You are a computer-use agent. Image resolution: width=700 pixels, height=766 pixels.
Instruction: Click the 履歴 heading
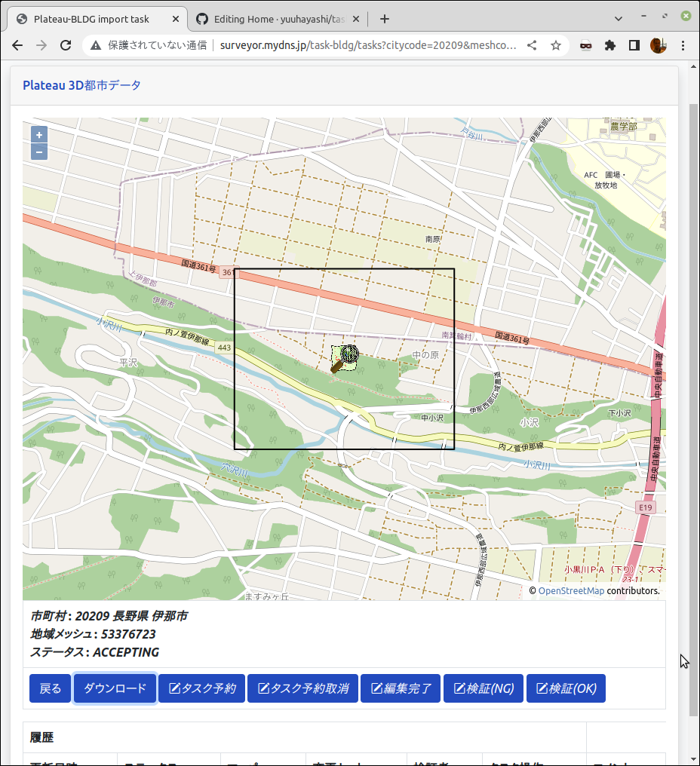41,737
